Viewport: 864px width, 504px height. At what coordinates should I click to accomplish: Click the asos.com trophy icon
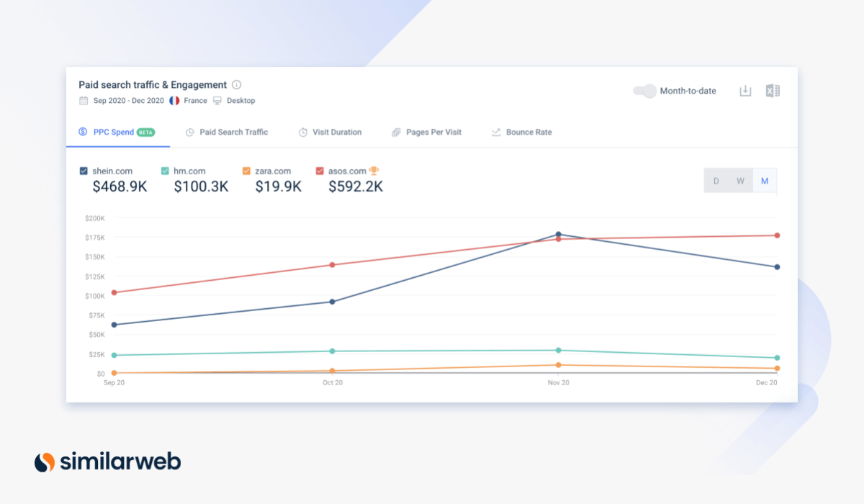[x=374, y=171]
